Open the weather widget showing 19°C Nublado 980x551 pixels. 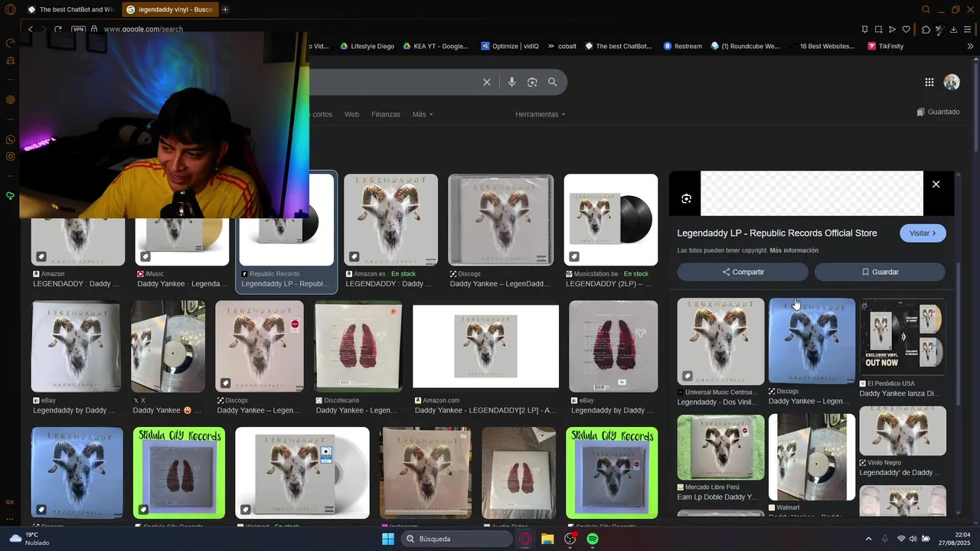click(x=31, y=539)
